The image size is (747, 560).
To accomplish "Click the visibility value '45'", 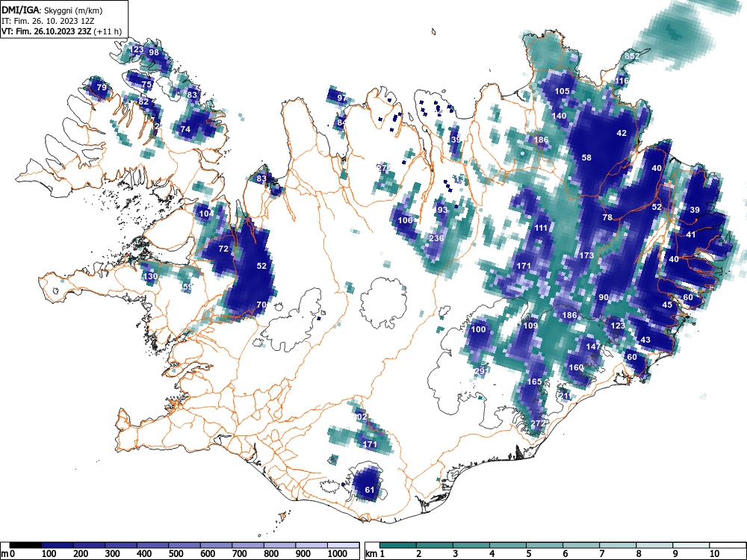I will tap(667, 305).
